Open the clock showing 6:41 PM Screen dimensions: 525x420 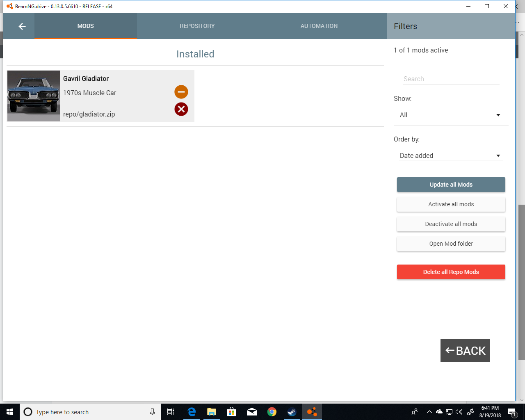[490, 412]
